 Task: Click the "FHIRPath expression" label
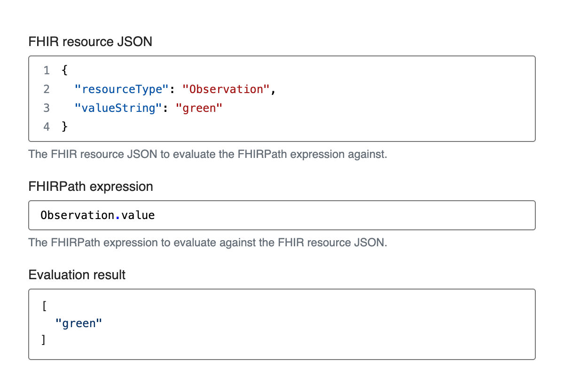pos(91,186)
